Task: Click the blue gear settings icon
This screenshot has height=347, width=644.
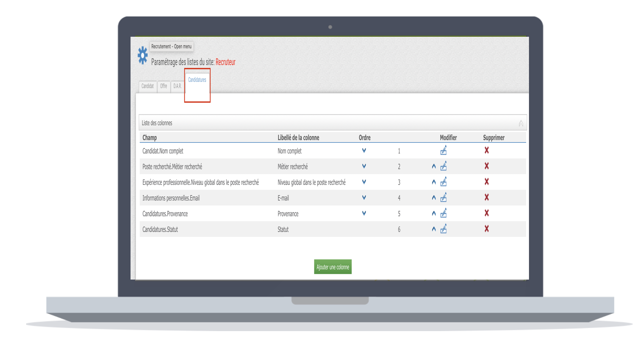Action: [142, 55]
